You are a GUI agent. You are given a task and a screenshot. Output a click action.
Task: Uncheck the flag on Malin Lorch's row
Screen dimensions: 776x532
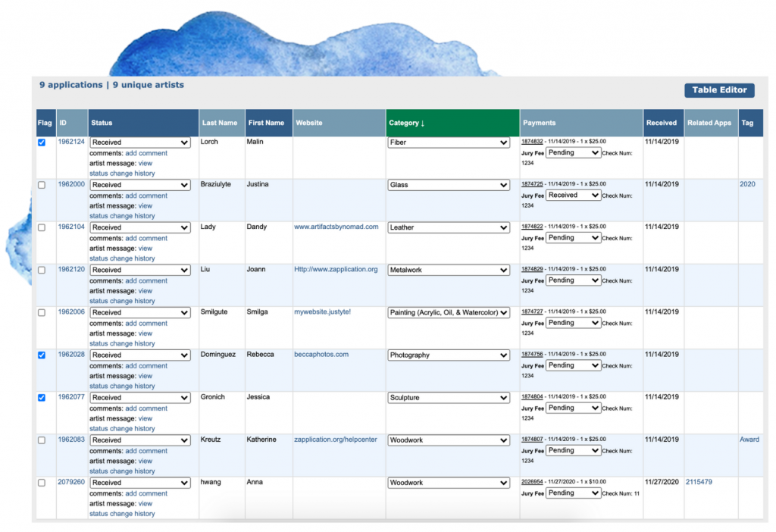(42, 142)
